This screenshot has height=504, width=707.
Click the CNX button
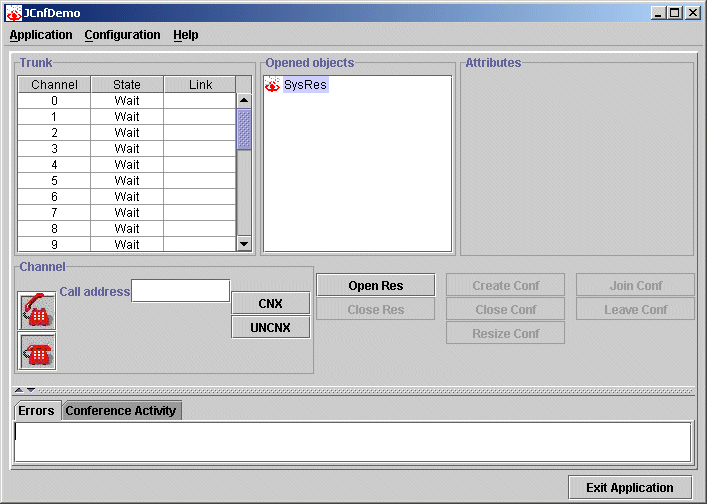pyautogui.click(x=270, y=304)
